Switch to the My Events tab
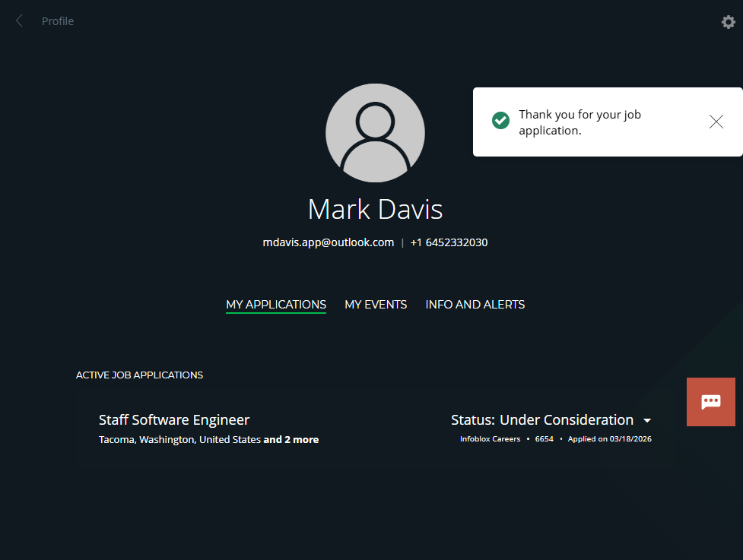This screenshot has width=743, height=560. pyautogui.click(x=376, y=305)
